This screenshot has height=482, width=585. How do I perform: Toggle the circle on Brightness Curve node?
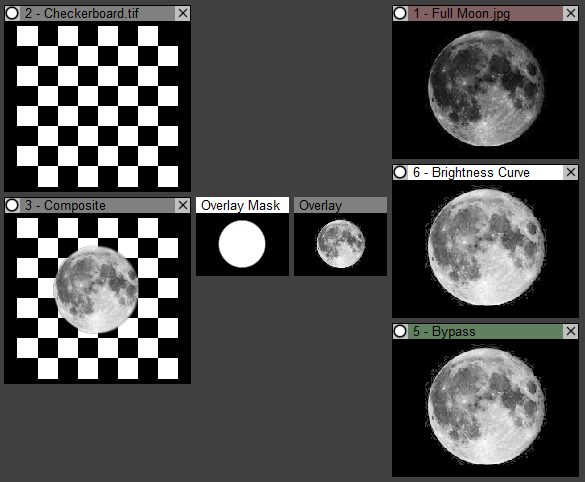(400, 172)
